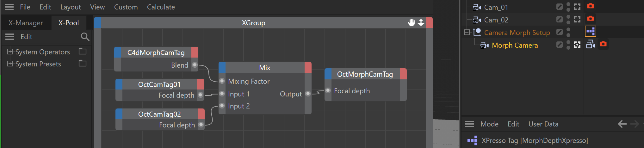Expand System Presets folder

coord(10,64)
